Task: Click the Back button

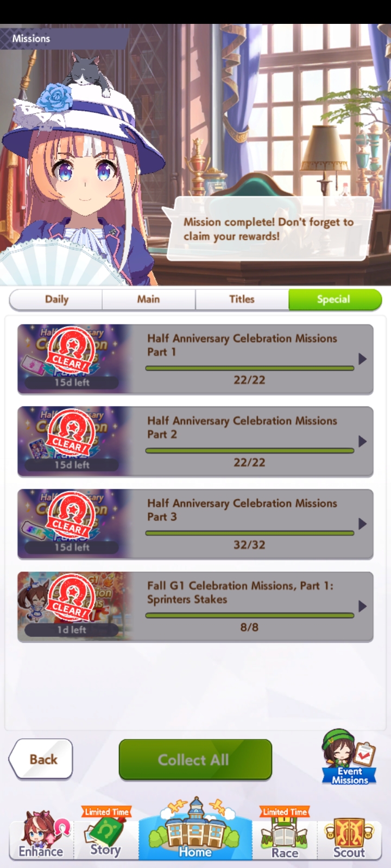Action: [41, 759]
